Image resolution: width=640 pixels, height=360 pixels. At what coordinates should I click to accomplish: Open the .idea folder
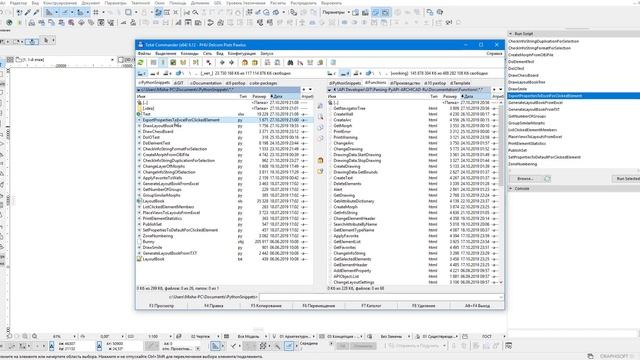(x=149, y=108)
